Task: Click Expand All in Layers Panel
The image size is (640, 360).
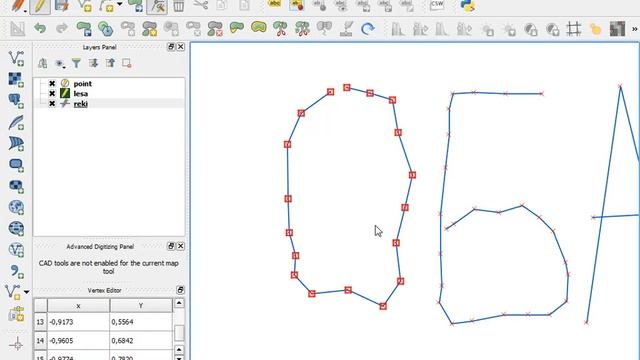Action: coord(93,63)
